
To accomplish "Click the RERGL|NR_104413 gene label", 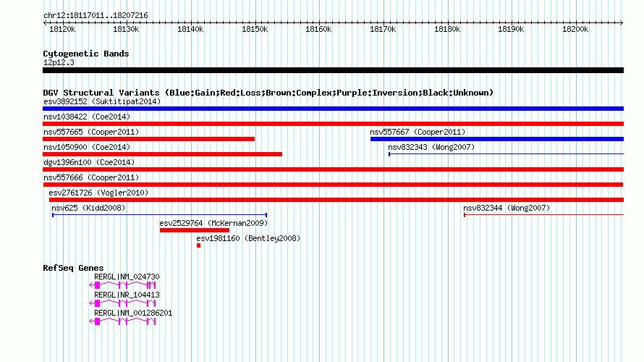I will [x=127, y=295].
